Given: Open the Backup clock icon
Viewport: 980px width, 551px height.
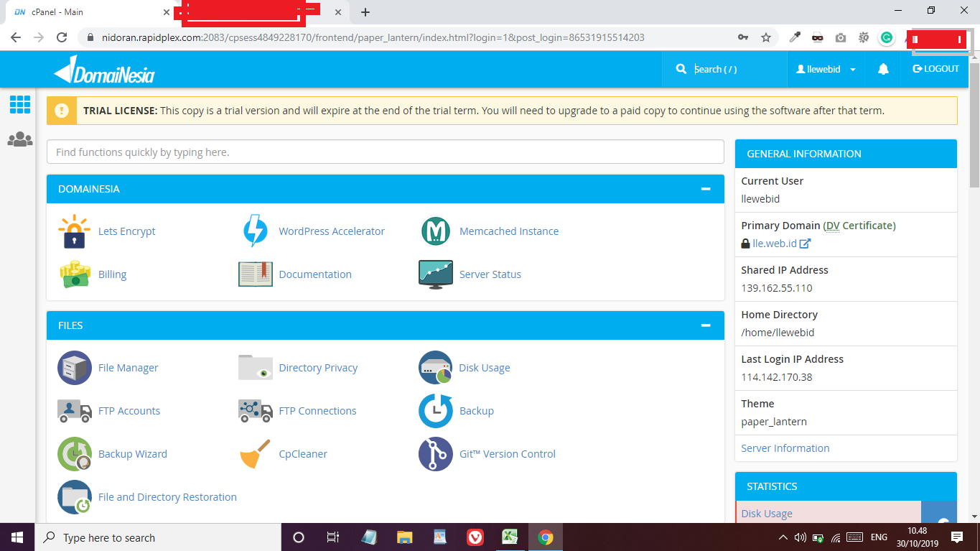Looking at the screenshot, I should [x=436, y=411].
